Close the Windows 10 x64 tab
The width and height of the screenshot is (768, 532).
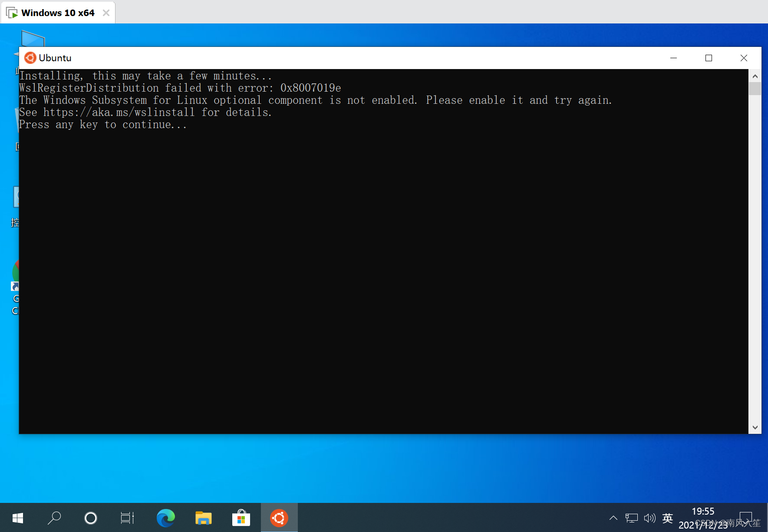click(106, 13)
